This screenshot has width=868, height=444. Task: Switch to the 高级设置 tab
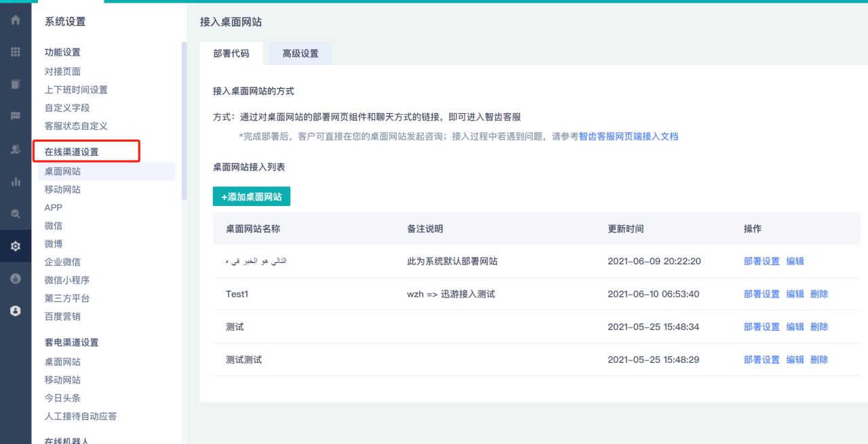pos(300,54)
